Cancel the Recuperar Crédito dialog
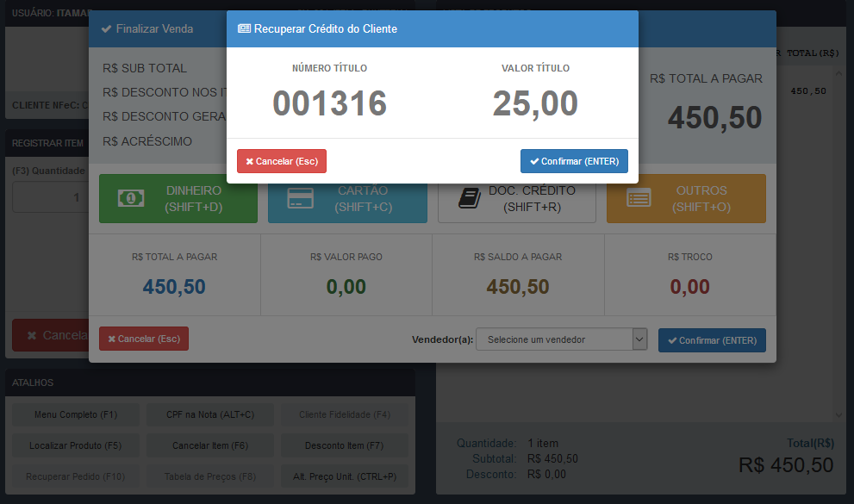854x504 pixels. tap(282, 161)
